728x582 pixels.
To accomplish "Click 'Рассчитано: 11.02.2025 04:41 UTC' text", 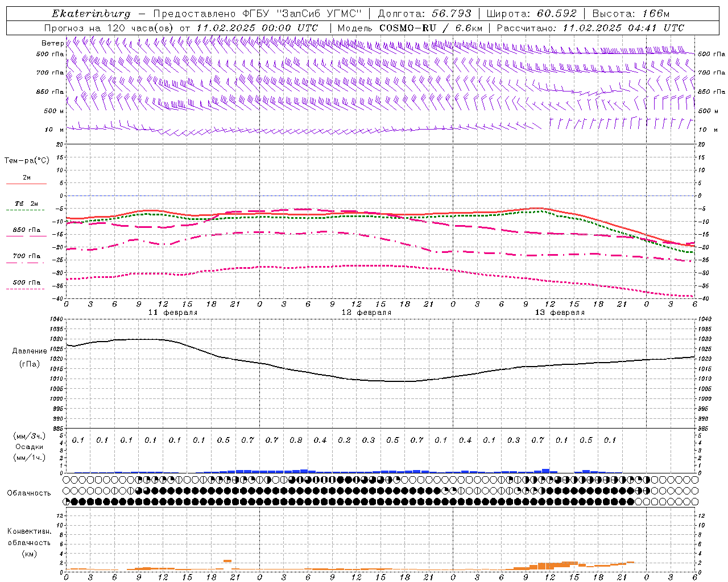I will click(x=590, y=28).
